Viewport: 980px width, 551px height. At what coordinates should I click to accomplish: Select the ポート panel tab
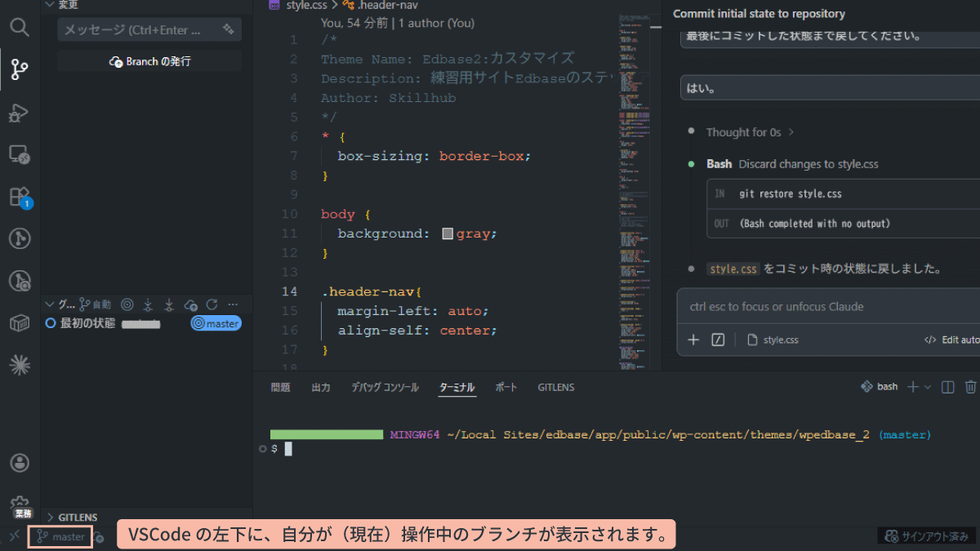[506, 387]
